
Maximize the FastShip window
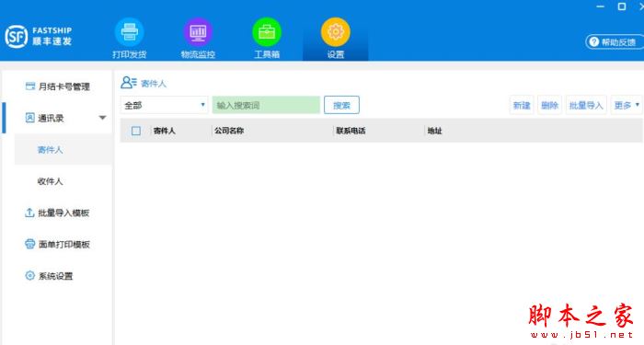[622, 6]
